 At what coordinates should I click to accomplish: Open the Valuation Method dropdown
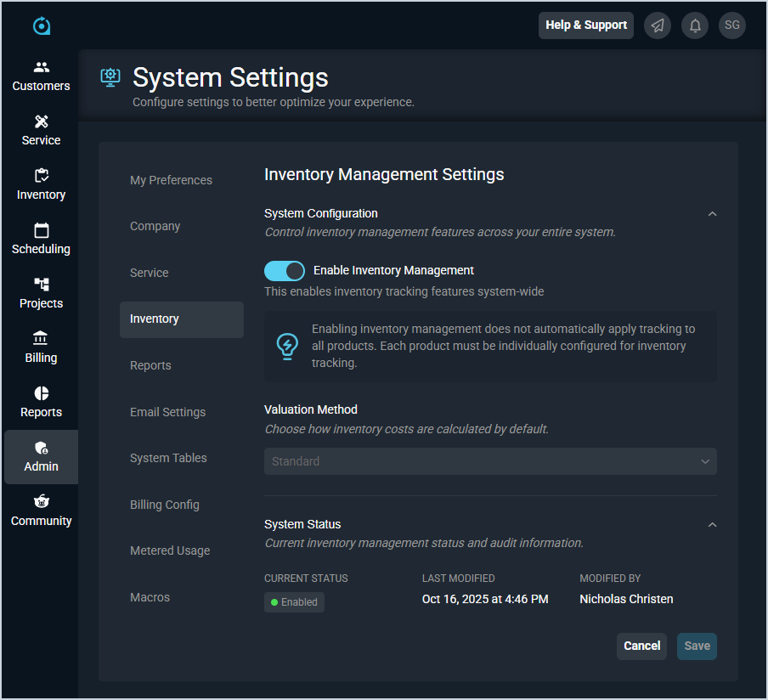pos(490,461)
